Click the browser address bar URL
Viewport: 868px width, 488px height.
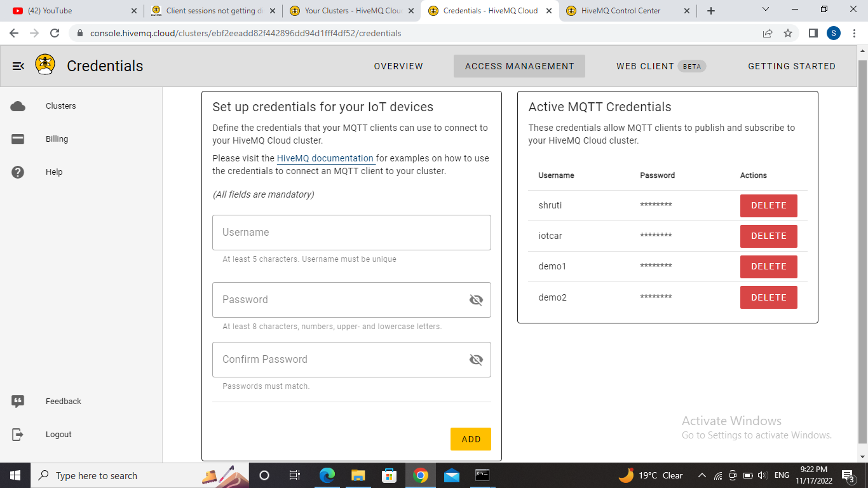[x=245, y=33]
